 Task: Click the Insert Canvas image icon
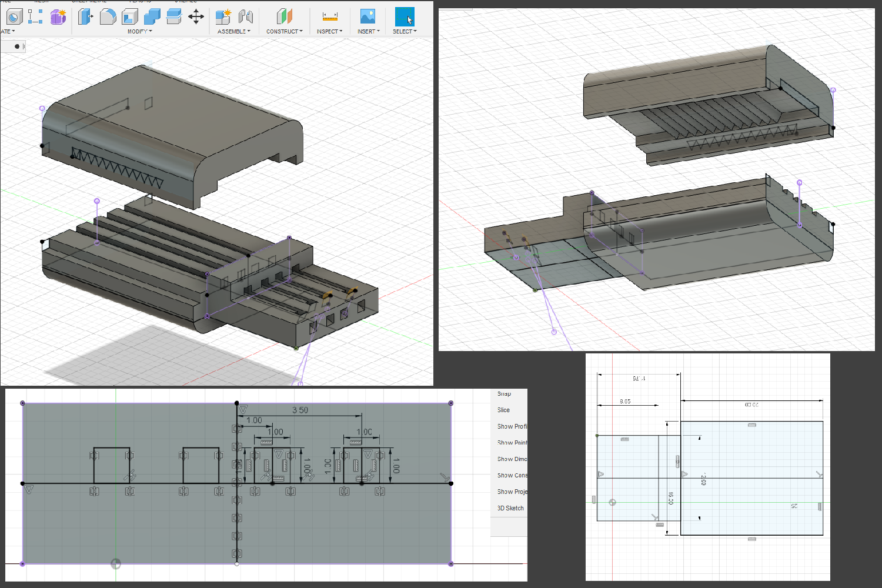367,16
